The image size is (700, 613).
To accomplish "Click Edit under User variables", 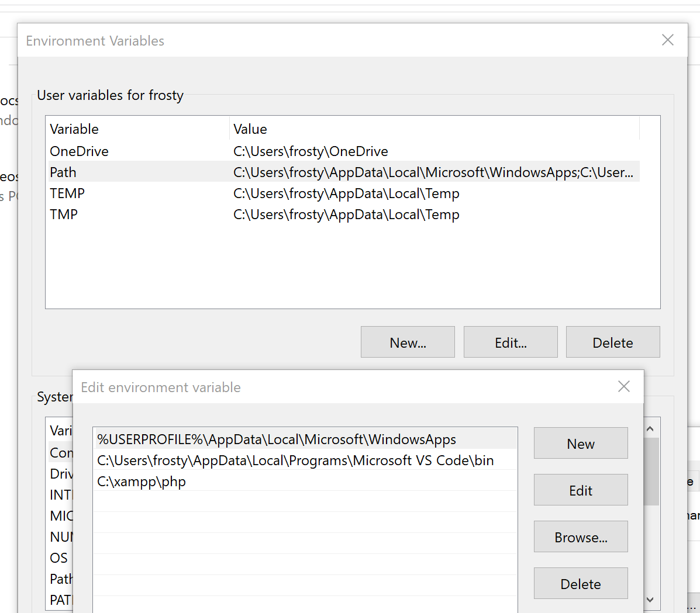I will 510,342.
